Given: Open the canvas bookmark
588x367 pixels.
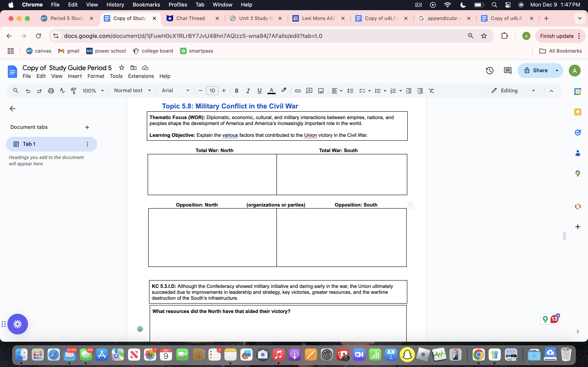Looking at the screenshot, I should (x=38, y=51).
